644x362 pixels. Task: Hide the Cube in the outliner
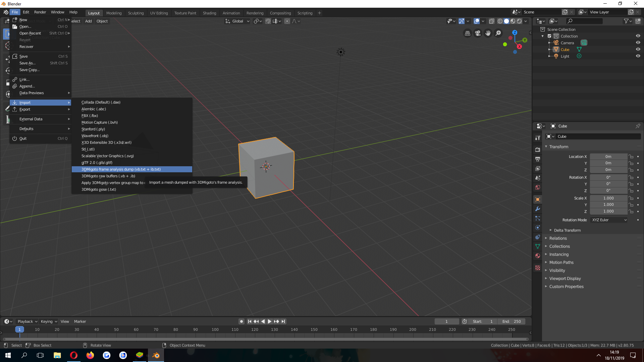tap(638, 49)
